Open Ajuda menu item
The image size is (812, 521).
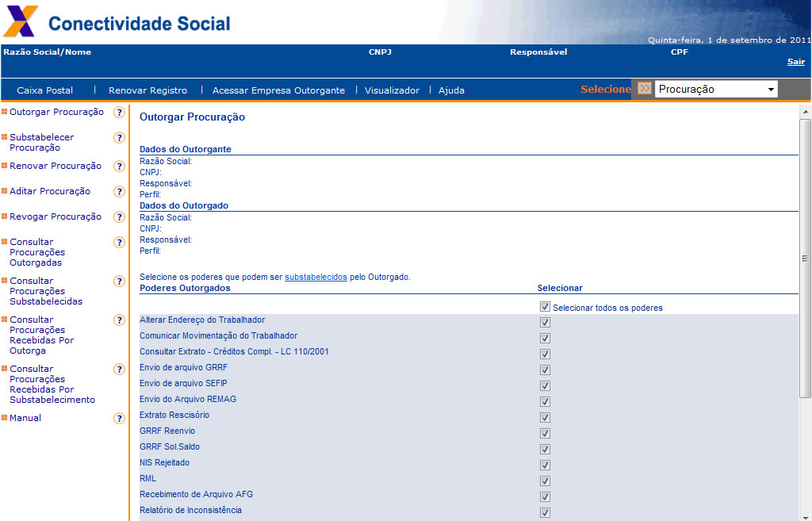pyautogui.click(x=451, y=90)
